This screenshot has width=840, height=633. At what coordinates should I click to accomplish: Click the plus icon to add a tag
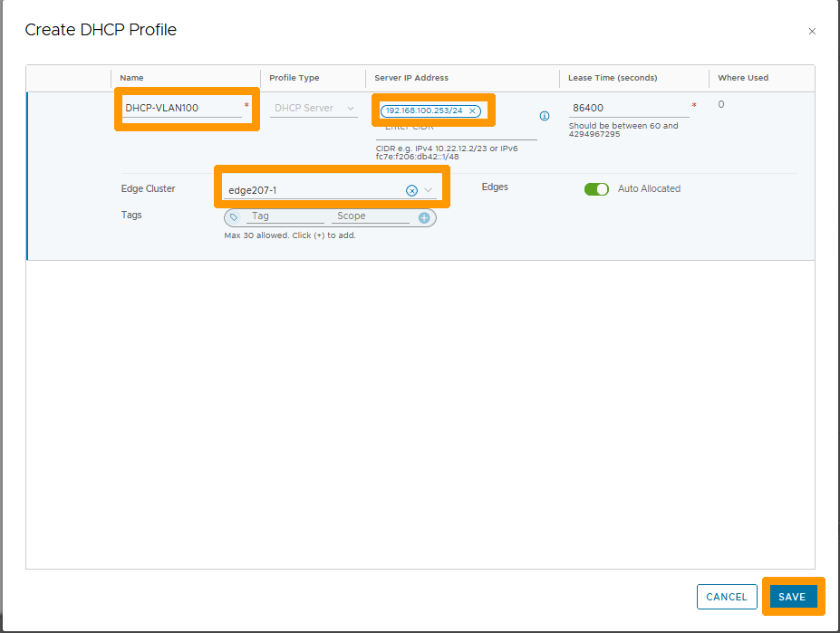point(425,217)
